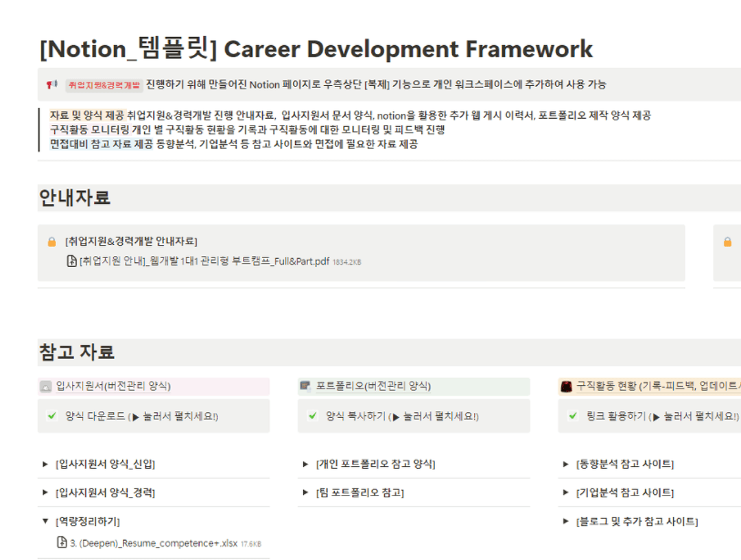This screenshot has height=560, width=741.
Task: Click the 링크 활용하기 callout text
Action: click(x=662, y=417)
